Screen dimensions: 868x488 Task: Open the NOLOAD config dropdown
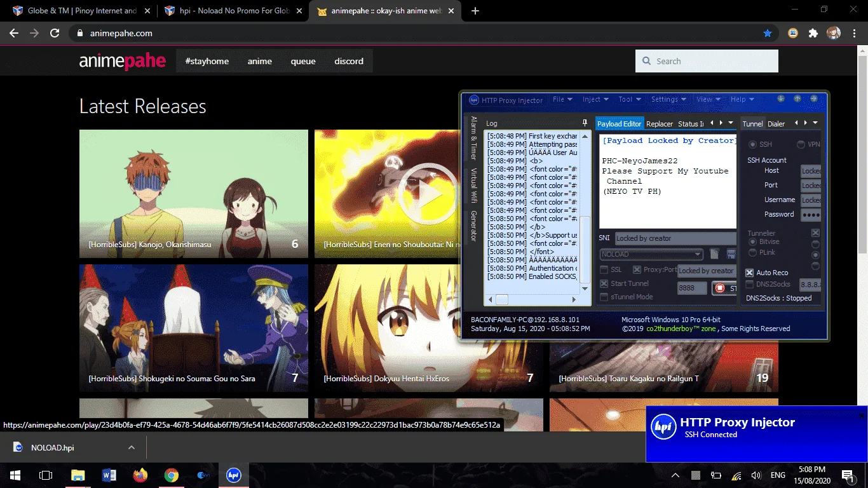pyautogui.click(x=651, y=254)
